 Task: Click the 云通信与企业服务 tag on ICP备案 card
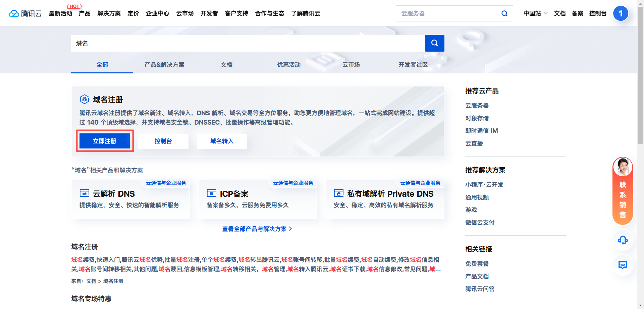293,183
